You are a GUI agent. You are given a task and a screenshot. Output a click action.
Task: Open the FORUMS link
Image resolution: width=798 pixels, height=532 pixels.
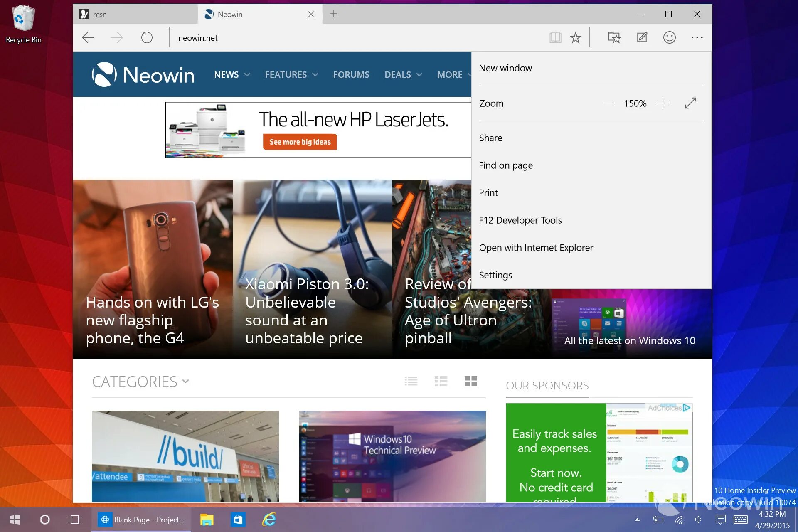[351, 75]
